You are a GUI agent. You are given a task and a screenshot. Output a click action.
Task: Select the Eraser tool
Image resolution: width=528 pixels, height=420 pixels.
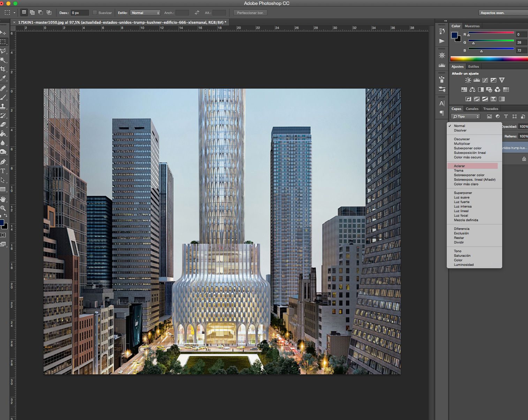(x=3, y=125)
